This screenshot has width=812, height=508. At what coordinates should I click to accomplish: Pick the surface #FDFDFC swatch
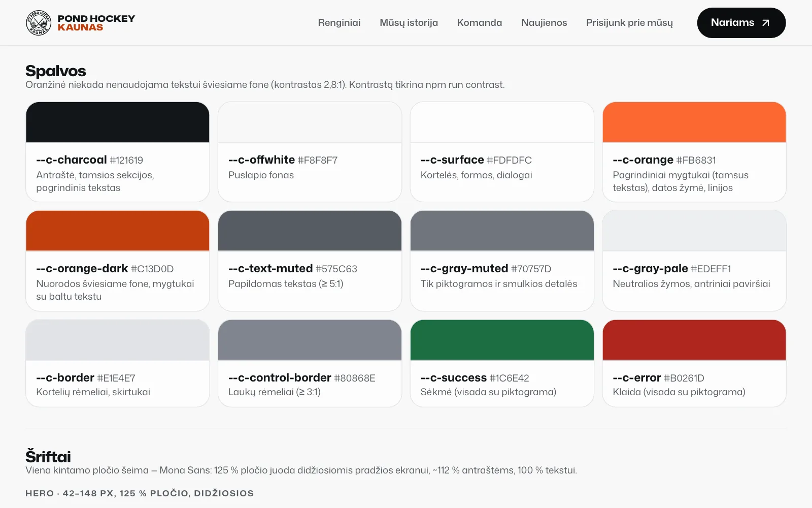click(502, 122)
